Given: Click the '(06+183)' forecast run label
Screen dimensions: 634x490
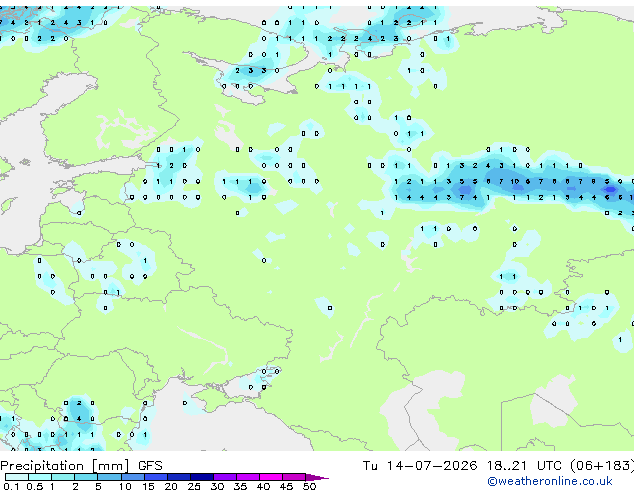Looking at the screenshot, I should 602,466.
